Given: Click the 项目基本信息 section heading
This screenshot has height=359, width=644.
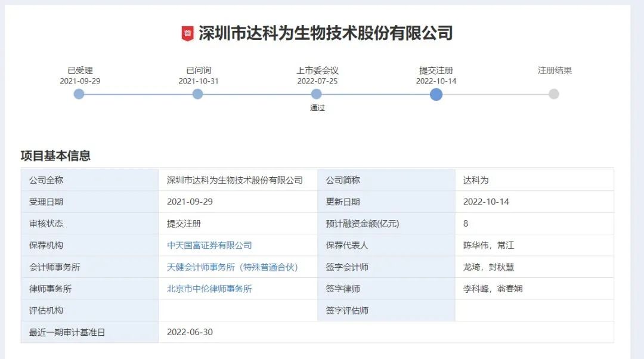Looking at the screenshot, I should pos(55,156).
